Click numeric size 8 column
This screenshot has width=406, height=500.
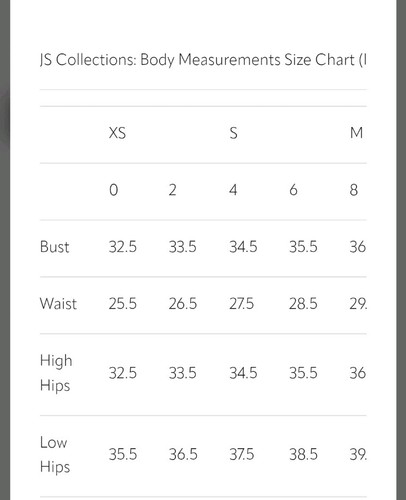click(354, 190)
